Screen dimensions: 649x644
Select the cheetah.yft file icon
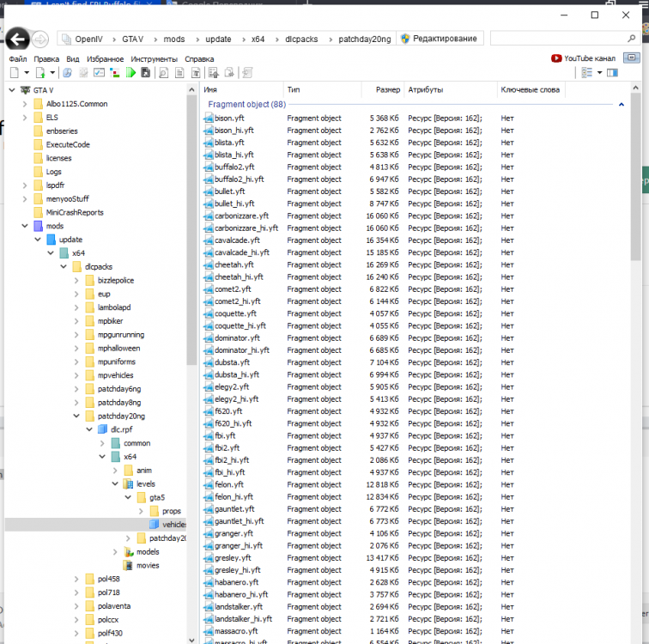pyautogui.click(x=209, y=264)
